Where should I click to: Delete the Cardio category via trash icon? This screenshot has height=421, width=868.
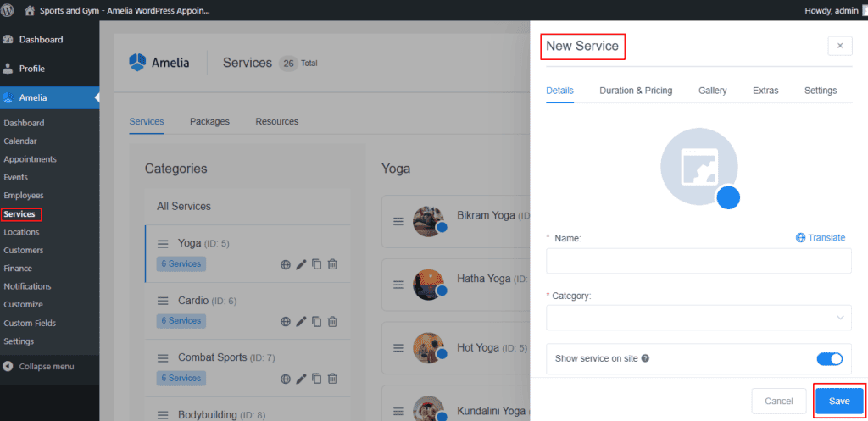tap(332, 321)
